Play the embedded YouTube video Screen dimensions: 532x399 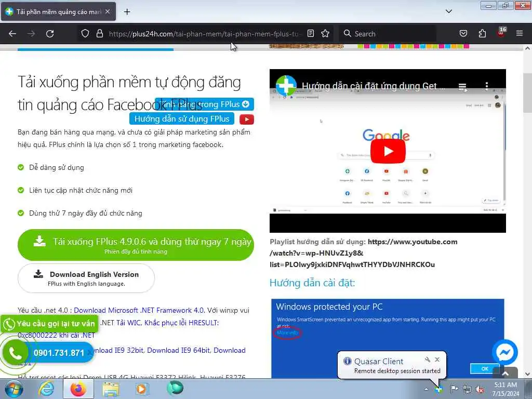(388, 151)
